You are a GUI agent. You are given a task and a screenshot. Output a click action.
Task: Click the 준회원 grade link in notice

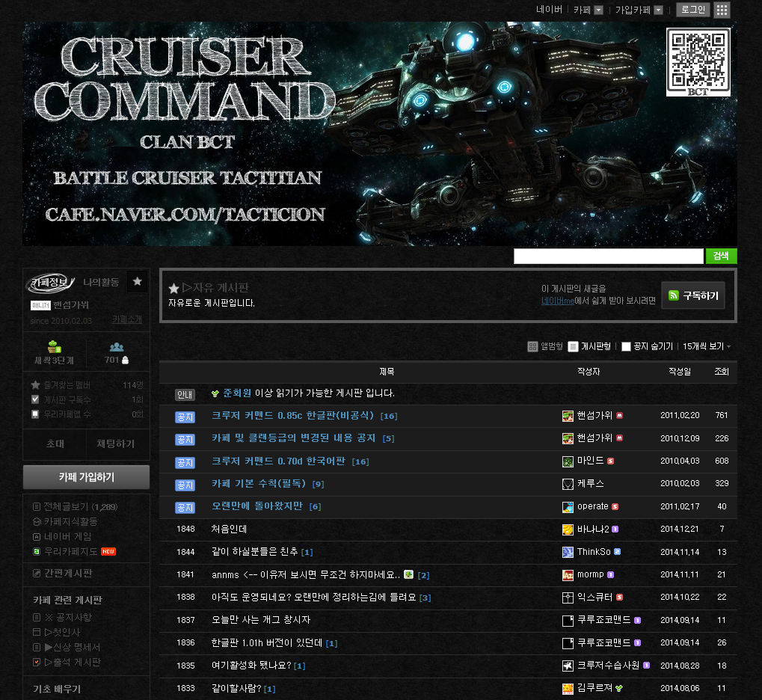pos(237,393)
